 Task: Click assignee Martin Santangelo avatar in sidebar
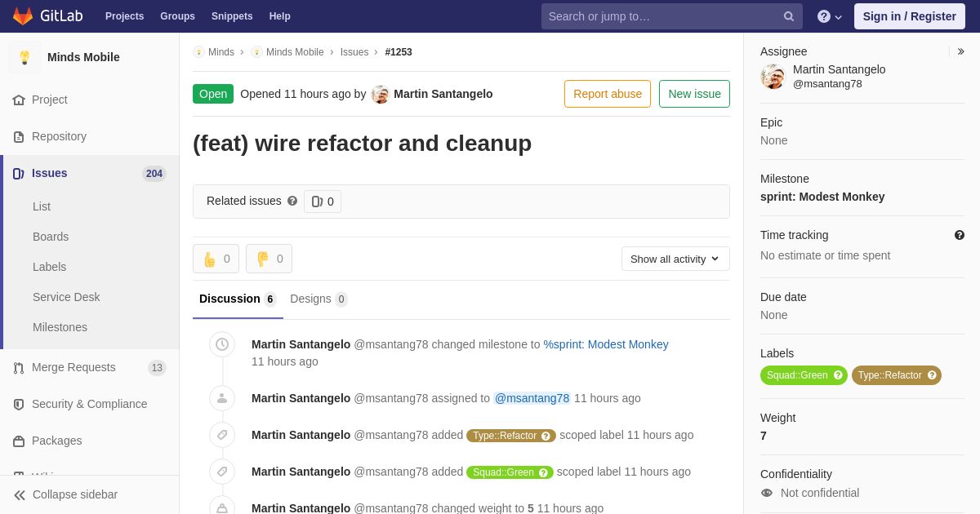pyautogui.click(x=773, y=77)
